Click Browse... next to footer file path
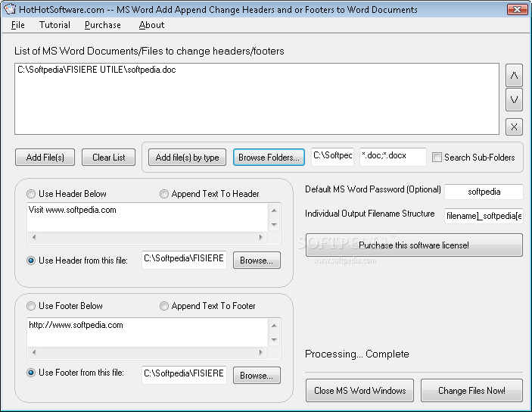Image resolution: width=532 pixels, height=412 pixels. (x=257, y=376)
